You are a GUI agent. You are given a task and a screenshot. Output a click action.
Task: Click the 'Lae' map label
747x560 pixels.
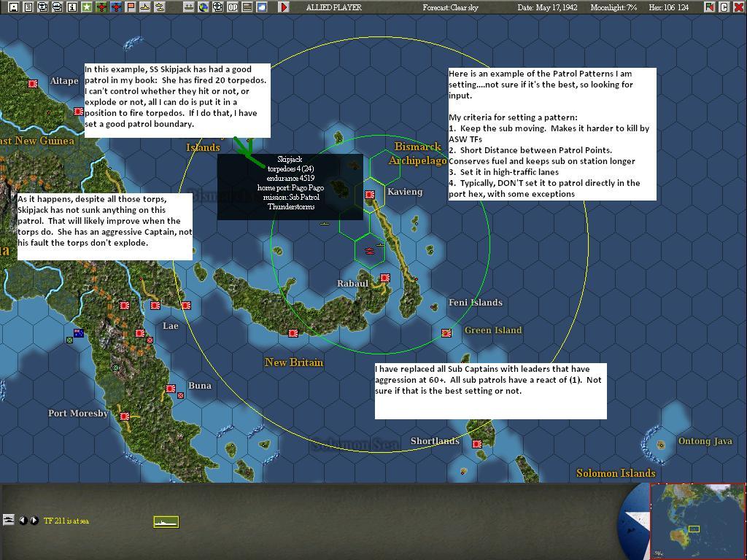[x=171, y=326]
